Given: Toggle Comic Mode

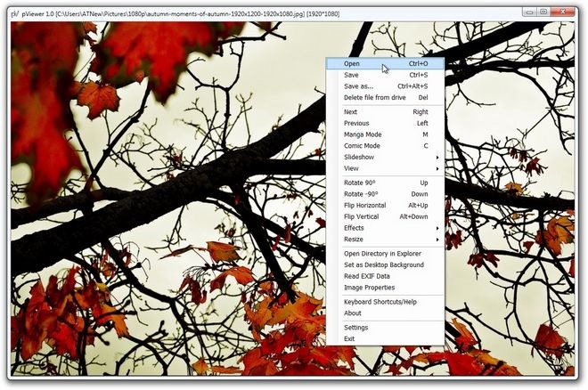Looking at the screenshot, I should (362, 146).
